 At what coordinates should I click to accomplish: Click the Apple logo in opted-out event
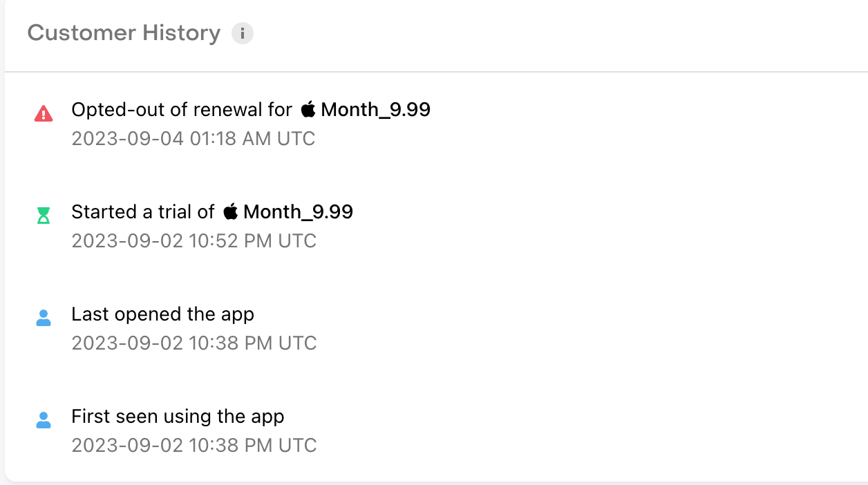(308, 109)
